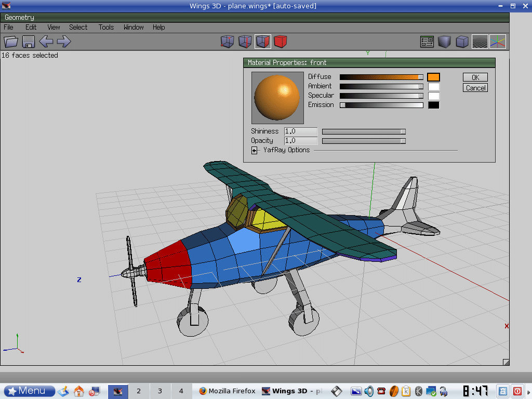The height and width of the screenshot is (399, 532).
Task: Confirm material properties with OK
Action: point(475,77)
